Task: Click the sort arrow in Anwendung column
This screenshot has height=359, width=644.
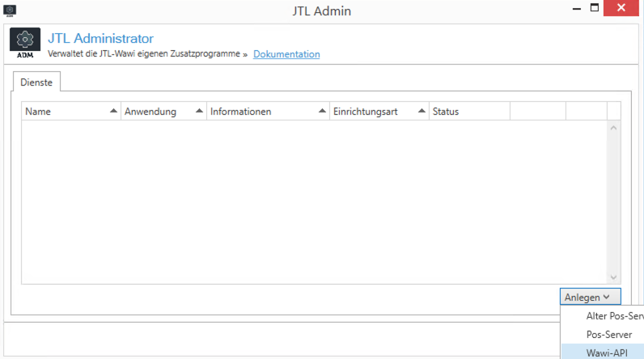Action: click(x=197, y=112)
